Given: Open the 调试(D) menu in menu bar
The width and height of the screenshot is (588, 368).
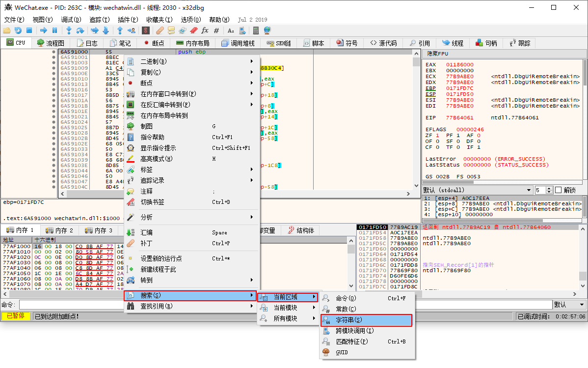Looking at the screenshot, I should (x=71, y=20).
